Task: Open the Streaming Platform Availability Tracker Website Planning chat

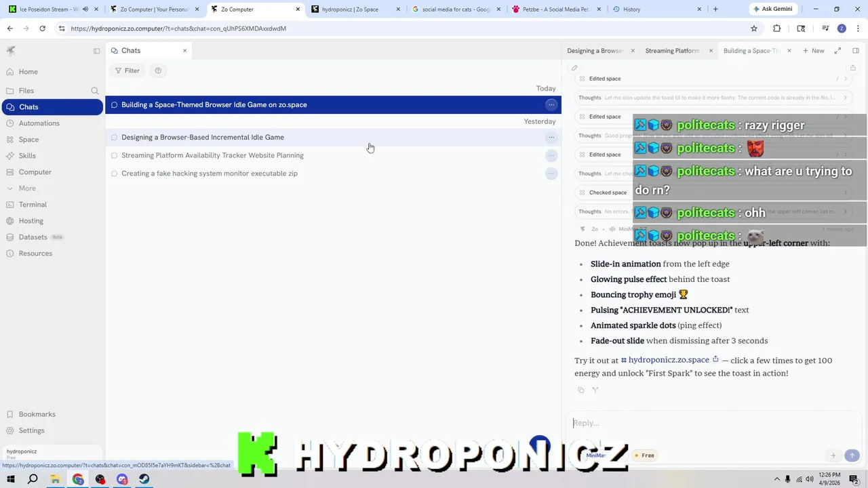Action: click(x=332, y=156)
